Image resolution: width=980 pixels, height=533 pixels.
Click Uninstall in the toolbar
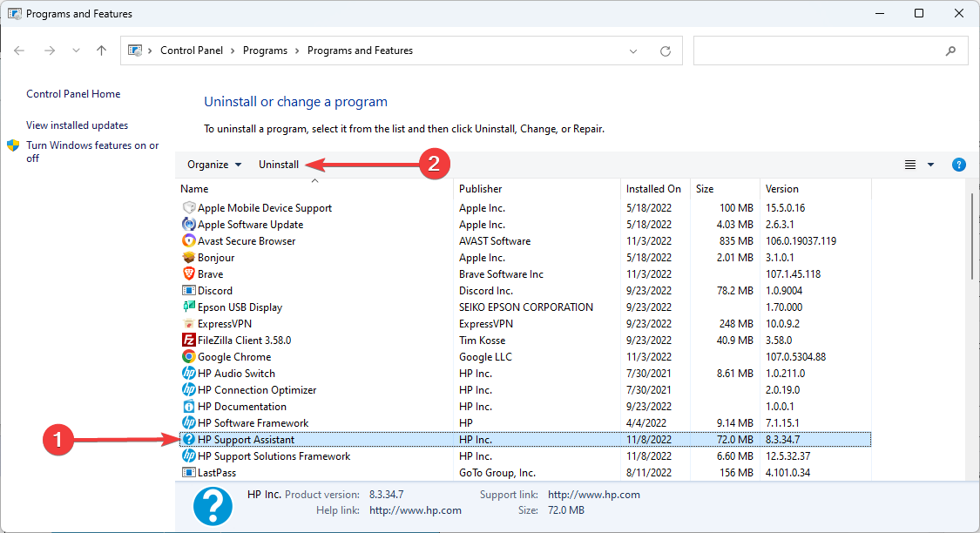[279, 165]
